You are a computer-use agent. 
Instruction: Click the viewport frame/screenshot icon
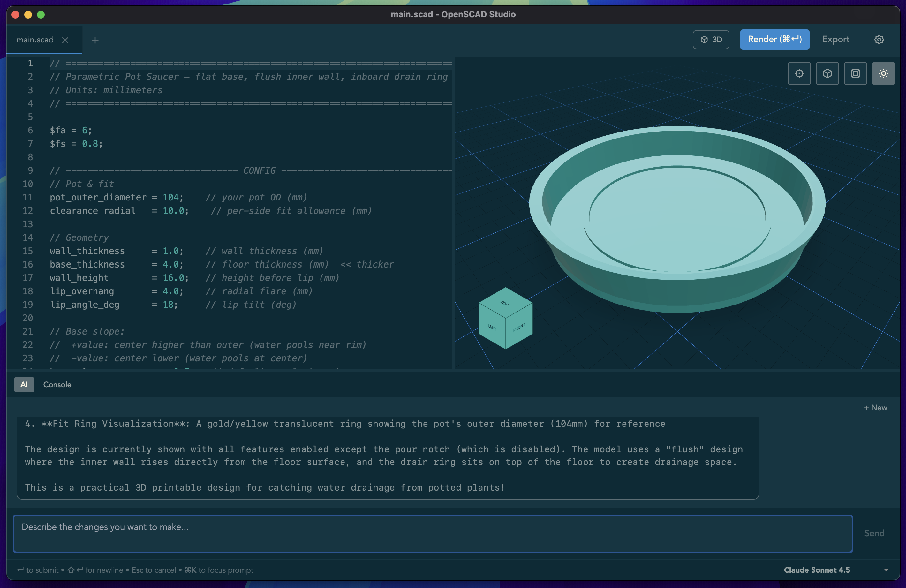855,73
